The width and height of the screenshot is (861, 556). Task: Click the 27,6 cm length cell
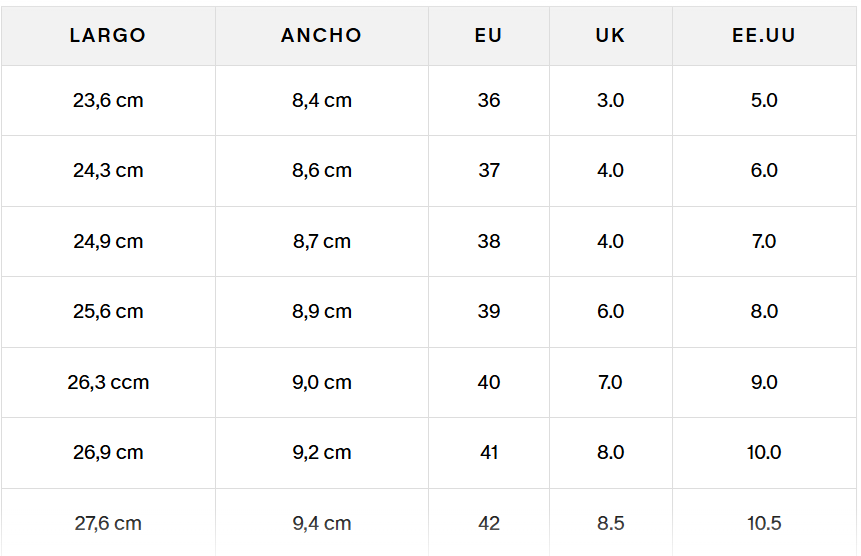pyautogui.click(x=108, y=523)
